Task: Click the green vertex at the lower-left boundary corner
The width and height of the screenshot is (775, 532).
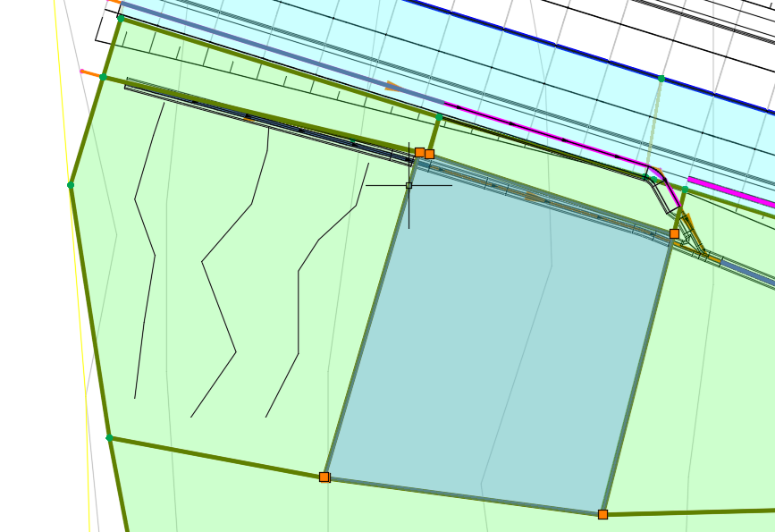Action: click(109, 437)
